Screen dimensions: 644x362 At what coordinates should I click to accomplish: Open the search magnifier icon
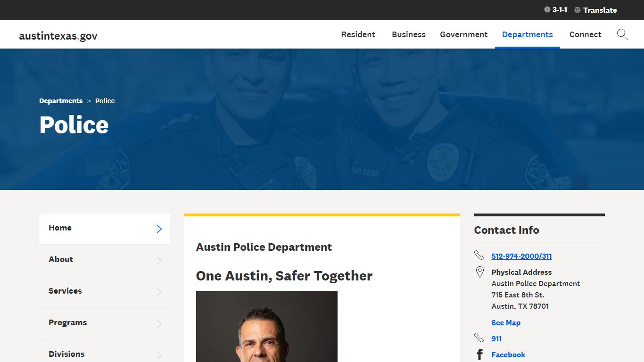coord(622,34)
